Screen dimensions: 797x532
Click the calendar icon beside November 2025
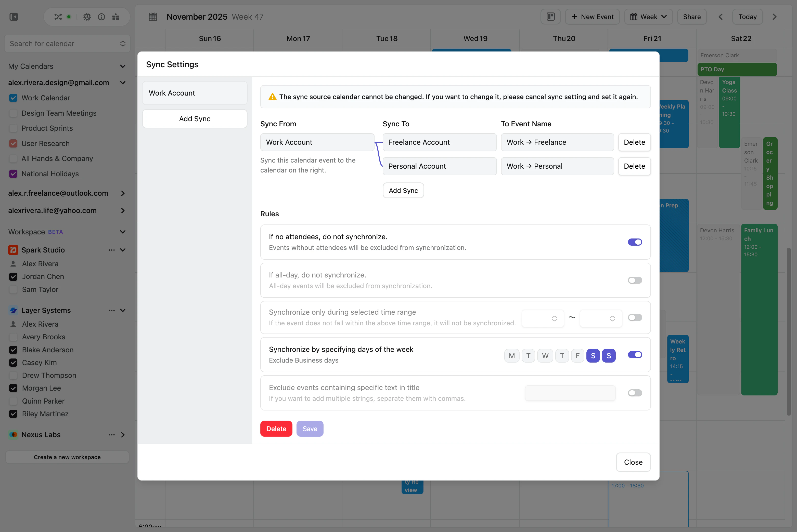pyautogui.click(x=153, y=17)
